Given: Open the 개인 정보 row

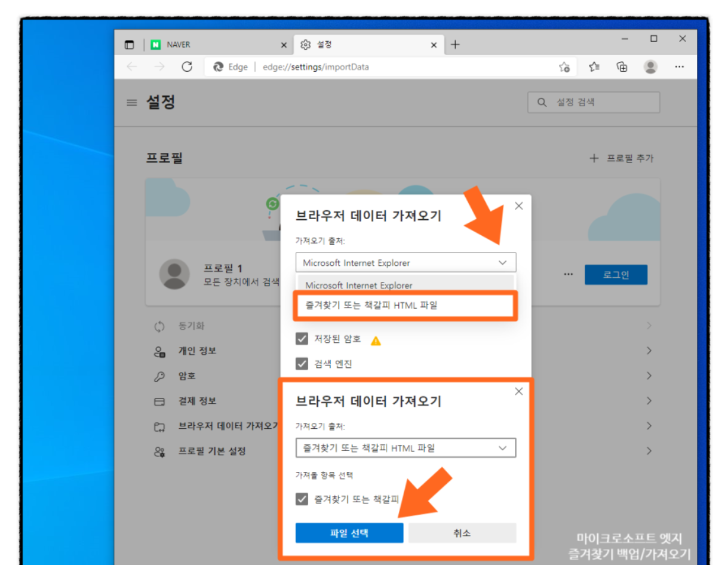Looking at the screenshot, I should 403,351.
